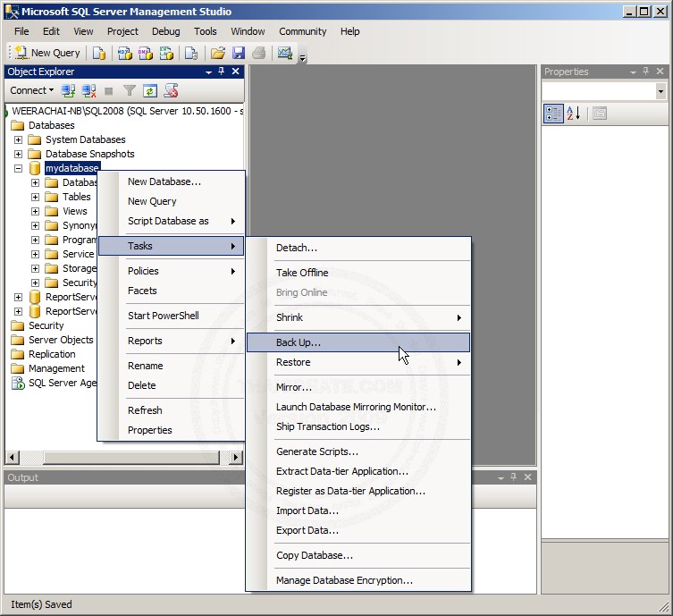Open a Database Engine Query
The width and height of the screenshot is (673, 616).
[99, 54]
